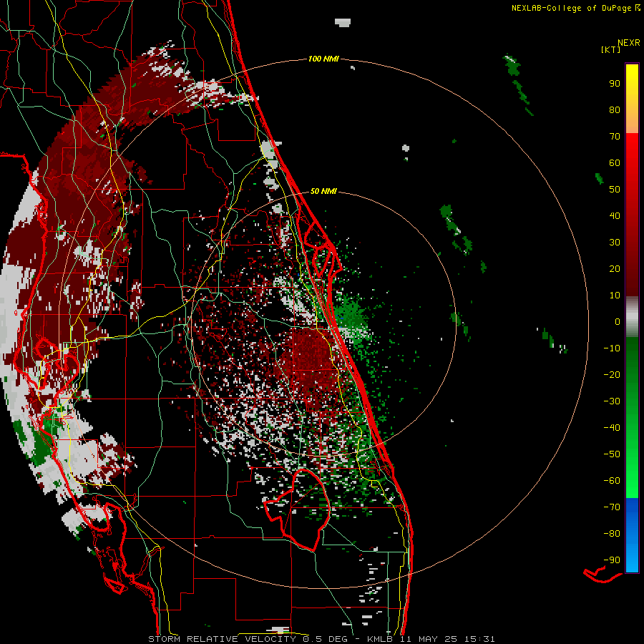Viewport: 644px width, 644px height.
Task: Select the positive 10 knot scale label
Action: pos(615,296)
